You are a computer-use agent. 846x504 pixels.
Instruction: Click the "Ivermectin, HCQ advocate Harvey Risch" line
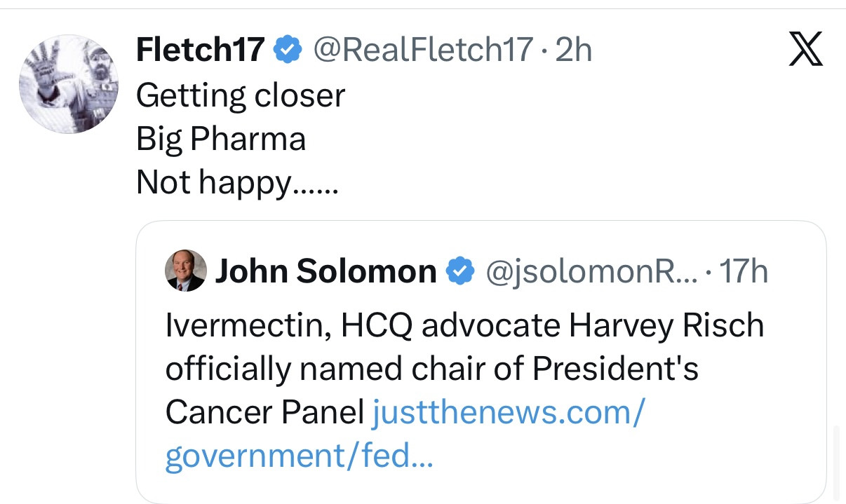[x=464, y=327]
